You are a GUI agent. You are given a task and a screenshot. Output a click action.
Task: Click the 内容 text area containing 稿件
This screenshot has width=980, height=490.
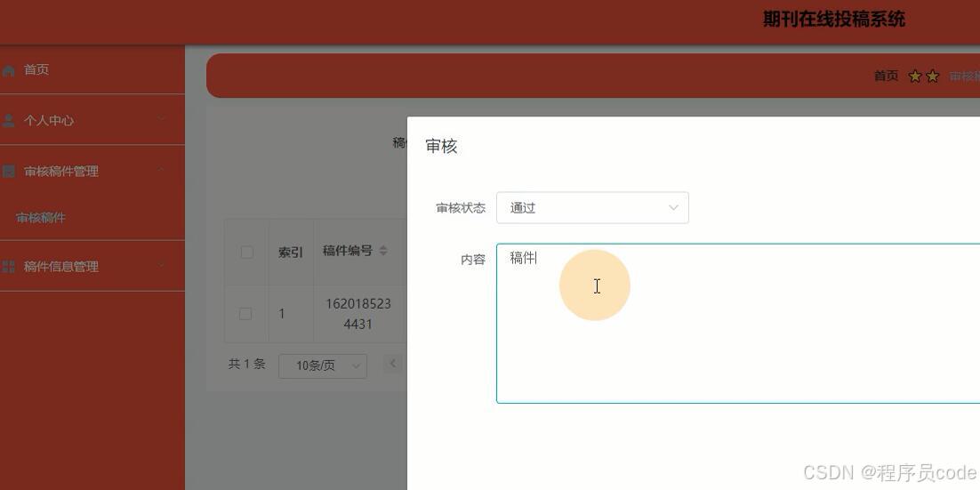point(738,323)
